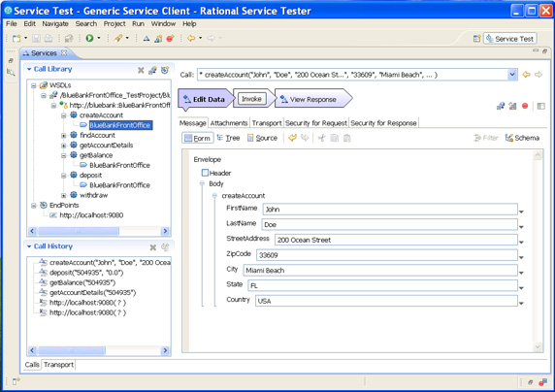This screenshot has width=555, height=392.
Task: Toggle the Header checkbox under Envelope
Action: pyautogui.click(x=205, y=173)
